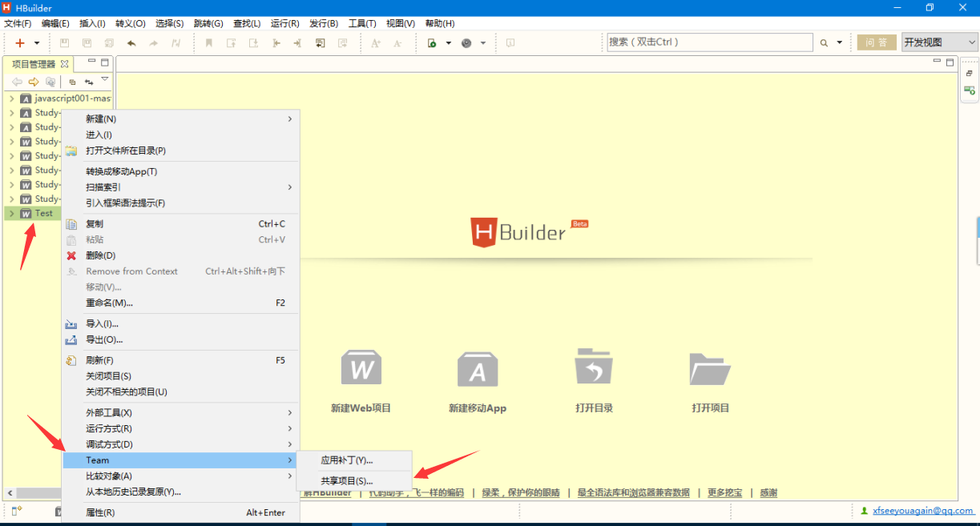Open the 工具(T) menu in the menu bar

pyautogui.click(x=362, y=23)
